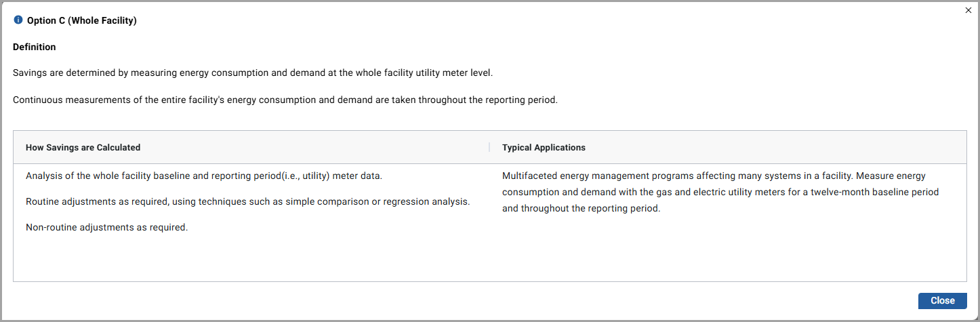The width and height of the screenshot is (980, 322).
Task: Click the column divider between the two headers
Action: [x=489, y=147]
